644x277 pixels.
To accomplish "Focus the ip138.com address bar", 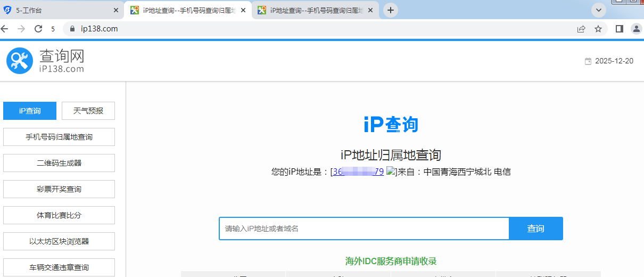I will (319, 29).
